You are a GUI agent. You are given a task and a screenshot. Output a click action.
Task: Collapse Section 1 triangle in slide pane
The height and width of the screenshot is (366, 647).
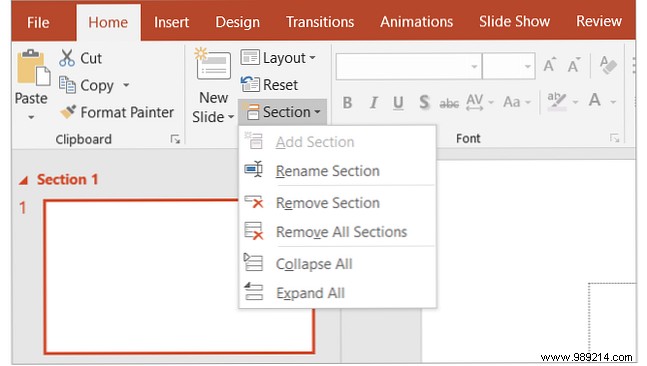point(24,180)
